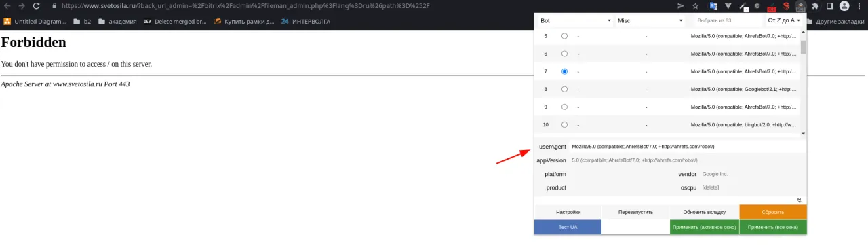This screenshot has width=868, height=252.
Task: Open the академия bookmarks folder
Action: (117, 21)
